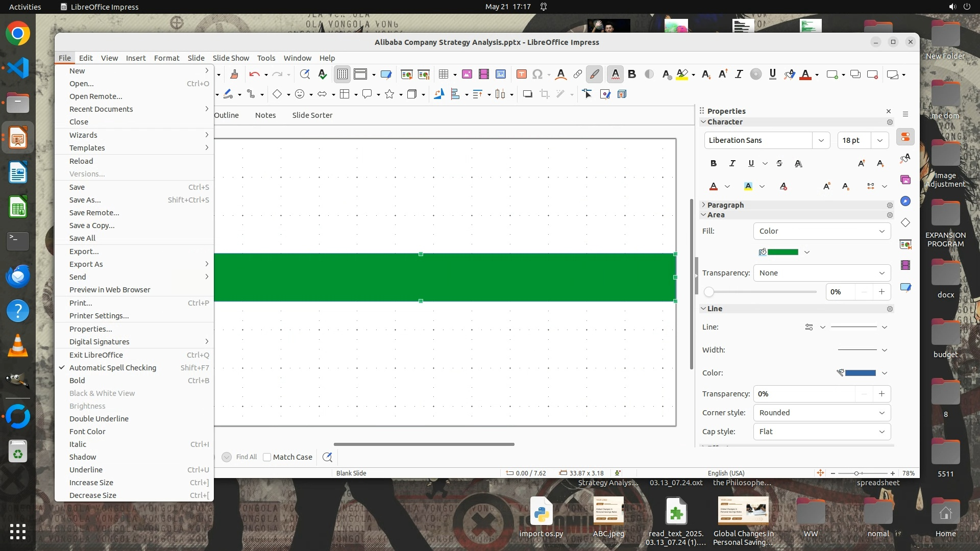
Task: Click the Insert Table icon
Action: point(443,74)
